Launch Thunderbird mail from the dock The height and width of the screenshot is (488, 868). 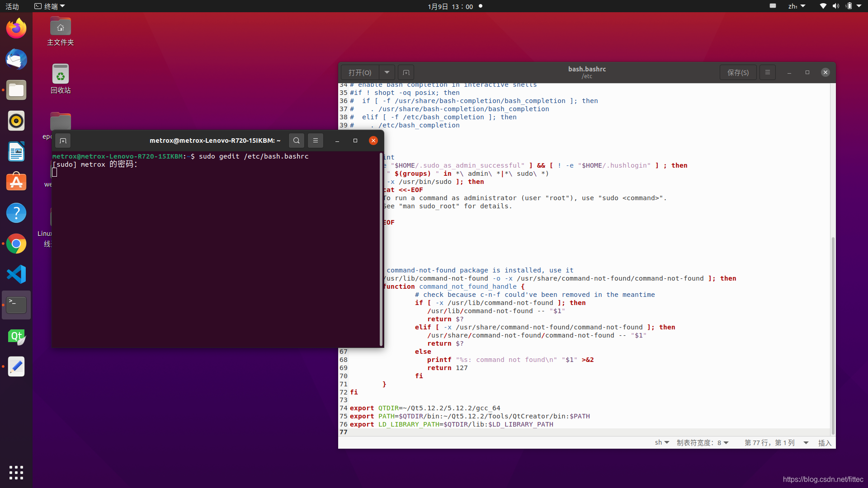click(x=16, y=59)
